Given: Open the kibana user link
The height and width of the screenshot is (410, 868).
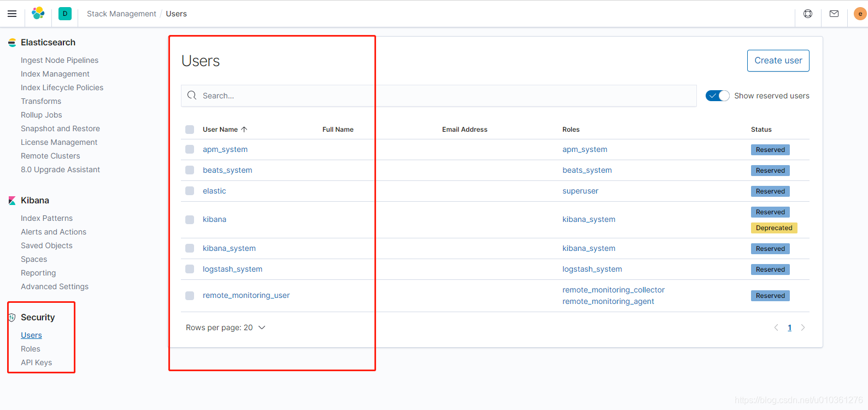Looking at the screenshot, I should [x=214, y=219].
